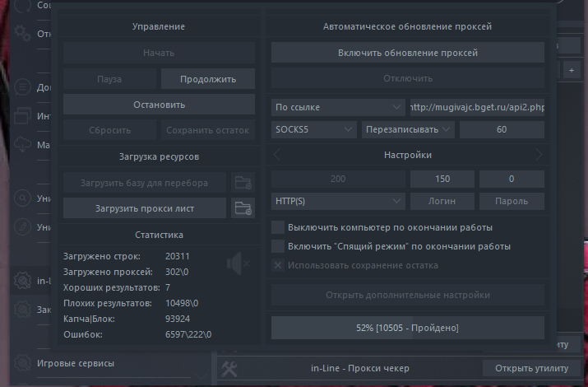Open the HTTP(S) dropdown

[x=338, y=201]
